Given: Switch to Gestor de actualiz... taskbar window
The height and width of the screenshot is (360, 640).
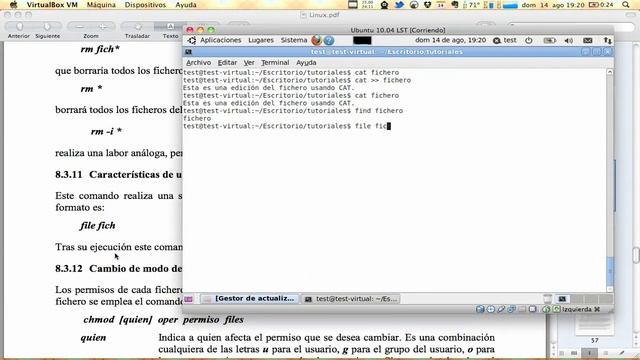Looking at the screenshot, I should [249, 299].
